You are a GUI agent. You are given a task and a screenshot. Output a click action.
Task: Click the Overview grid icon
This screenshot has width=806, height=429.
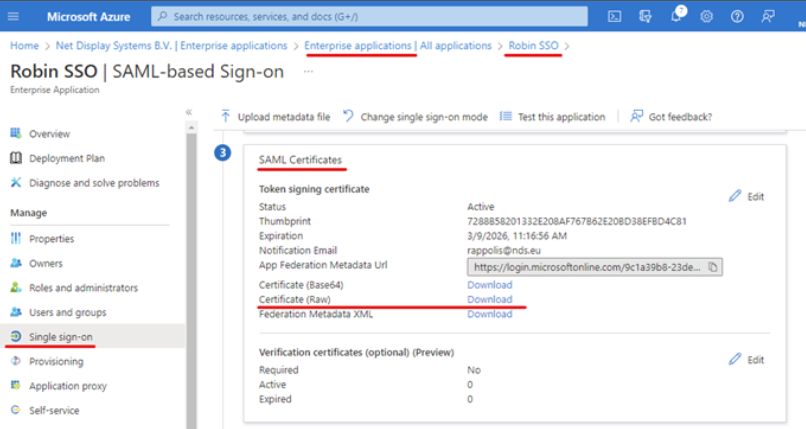[x=16, y=134]
